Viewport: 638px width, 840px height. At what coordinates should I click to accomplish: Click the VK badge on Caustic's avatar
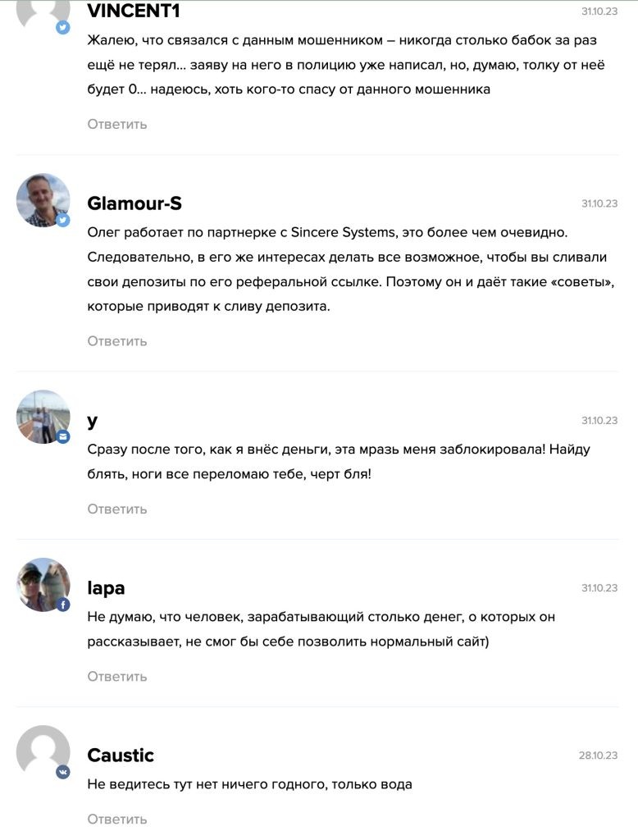point(63,772)
